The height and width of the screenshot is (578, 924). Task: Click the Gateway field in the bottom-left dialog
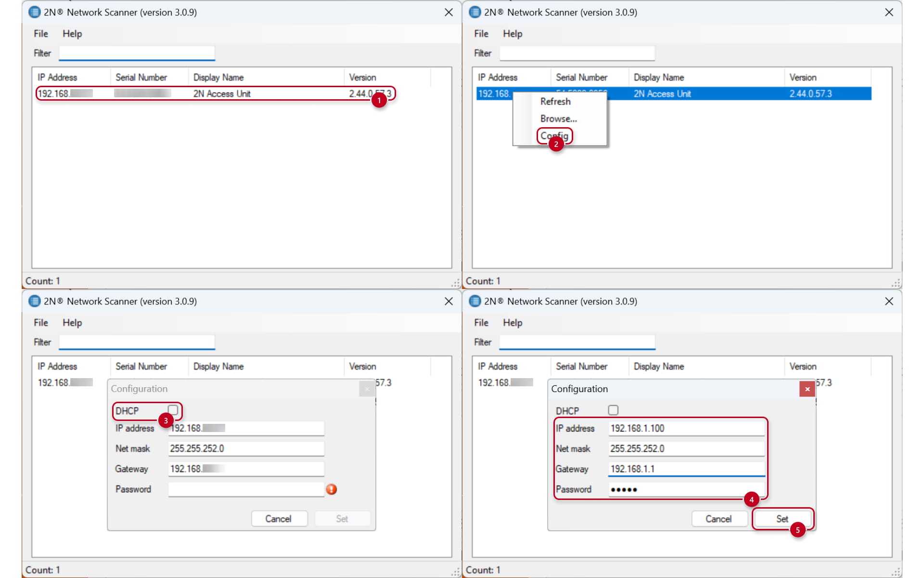pyautogui.click(x=246, y=469)
